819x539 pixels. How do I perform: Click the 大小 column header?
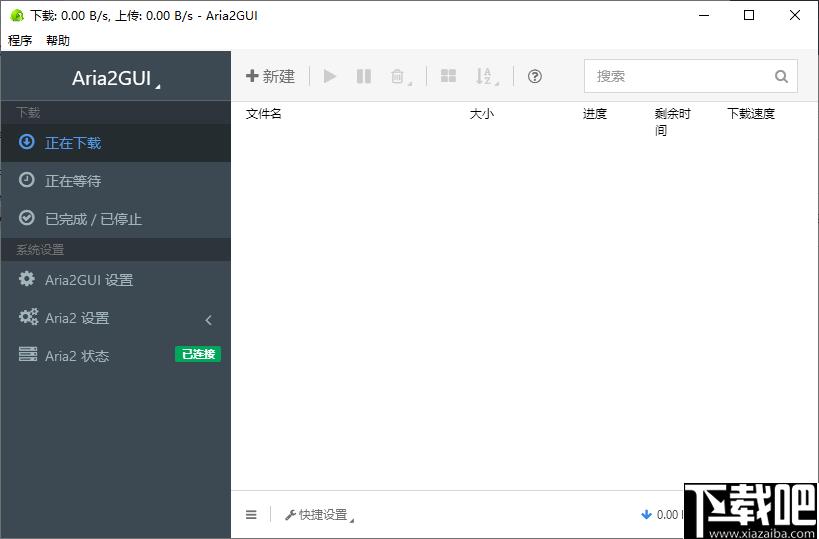[482, 113]
